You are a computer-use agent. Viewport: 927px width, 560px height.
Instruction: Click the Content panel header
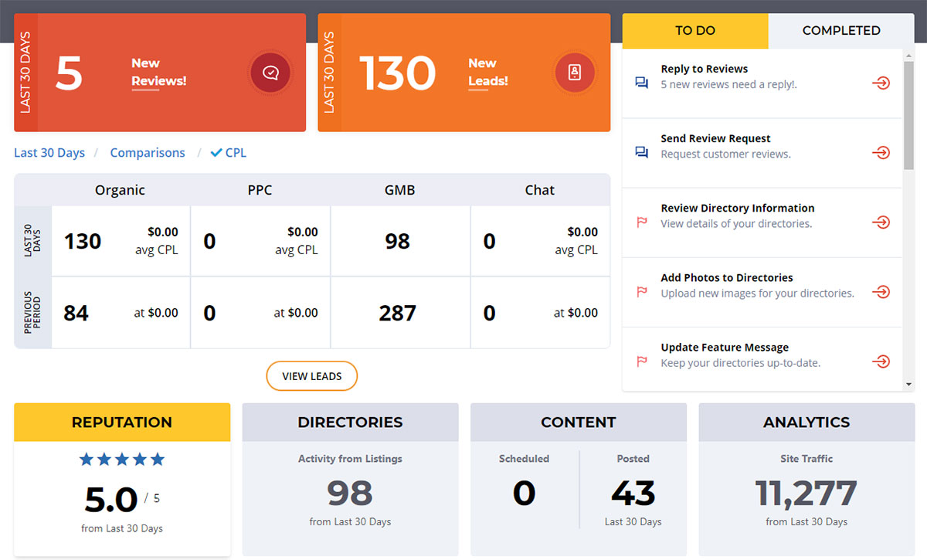click(x=578, y=423)
